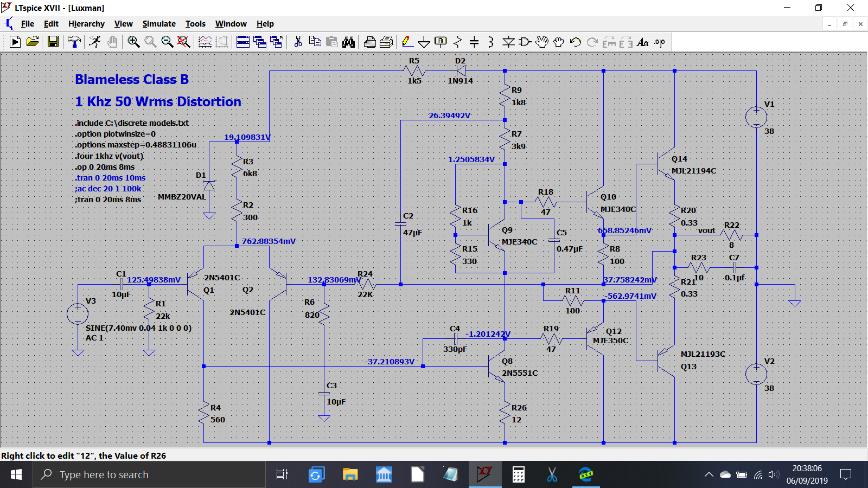Select the Cut scissors tool
The height and width of the screenshot is (488, 868).
click(x=298, y=42)
